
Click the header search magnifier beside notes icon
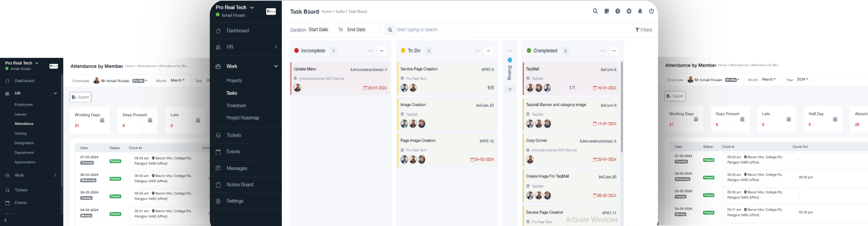pos(595,11)
